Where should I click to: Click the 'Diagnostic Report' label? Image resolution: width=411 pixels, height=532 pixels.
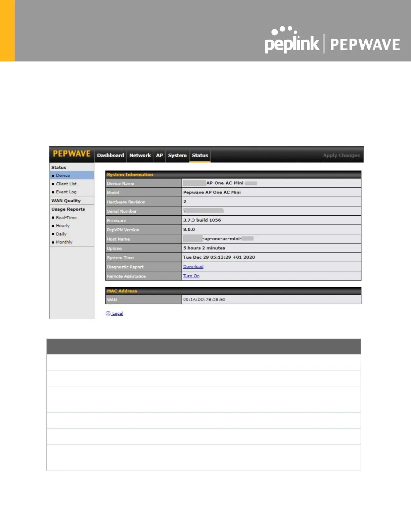[125, 267]
